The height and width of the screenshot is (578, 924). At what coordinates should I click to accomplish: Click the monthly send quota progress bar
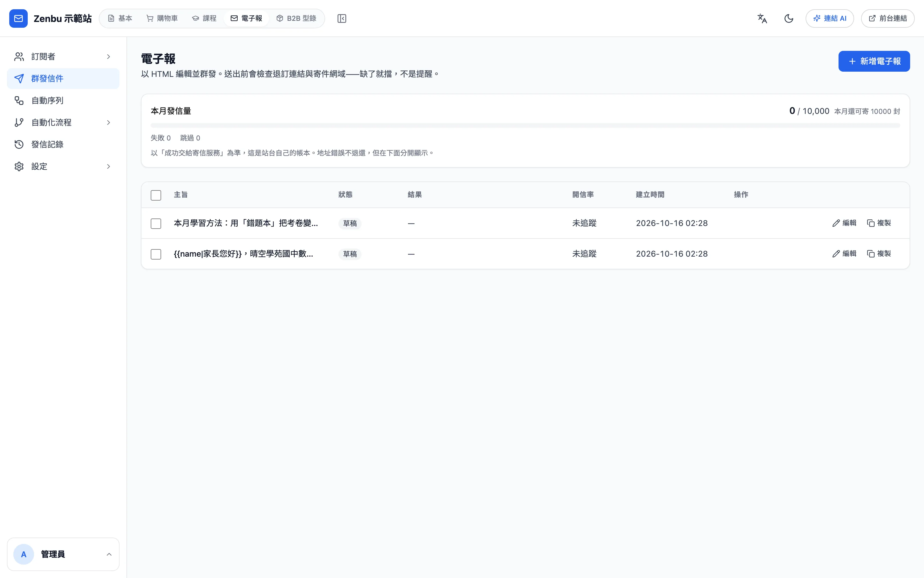point(526,125)
